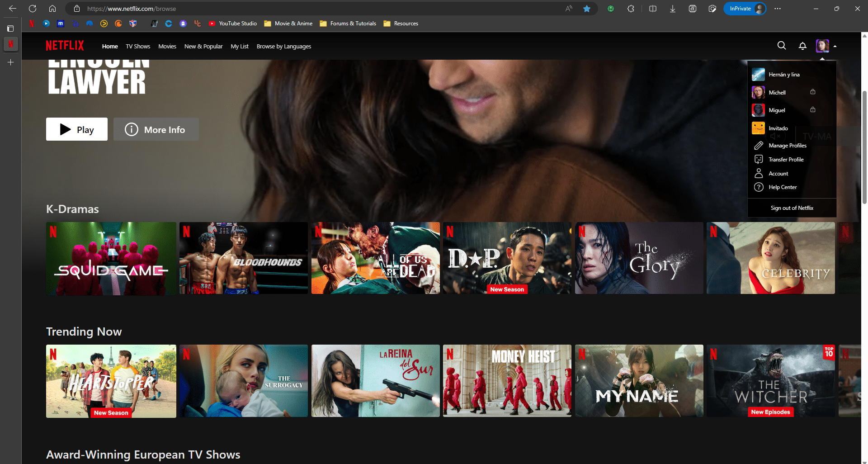
Task: Click the favorites star icon
Action: 587,9
